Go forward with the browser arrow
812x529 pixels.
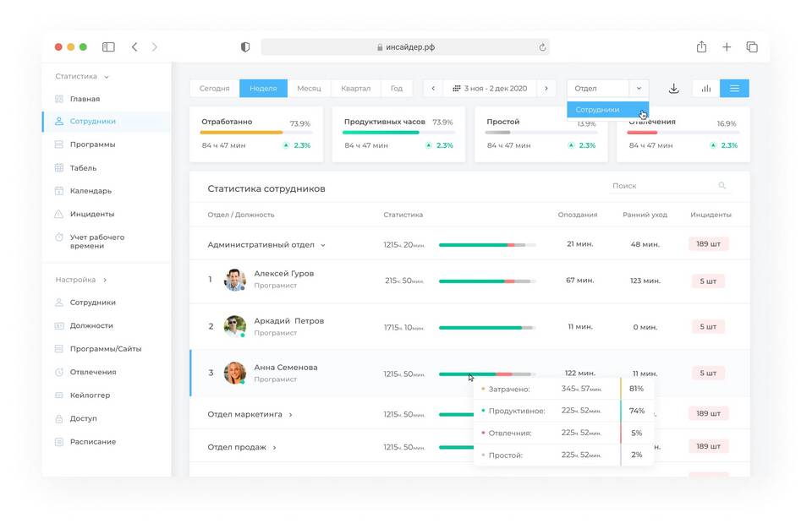(x=154, y=47)
